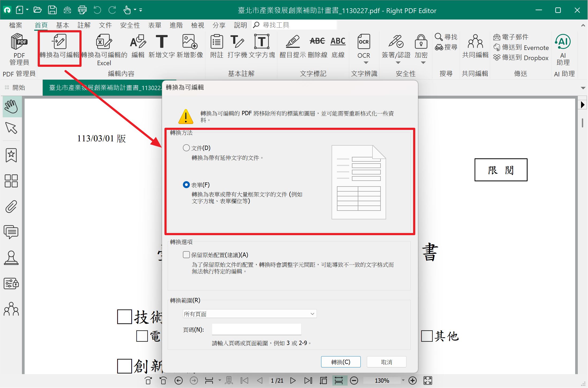Select the 文件(D) radio option
Viewport: 588px width, 388px height.
186,148
